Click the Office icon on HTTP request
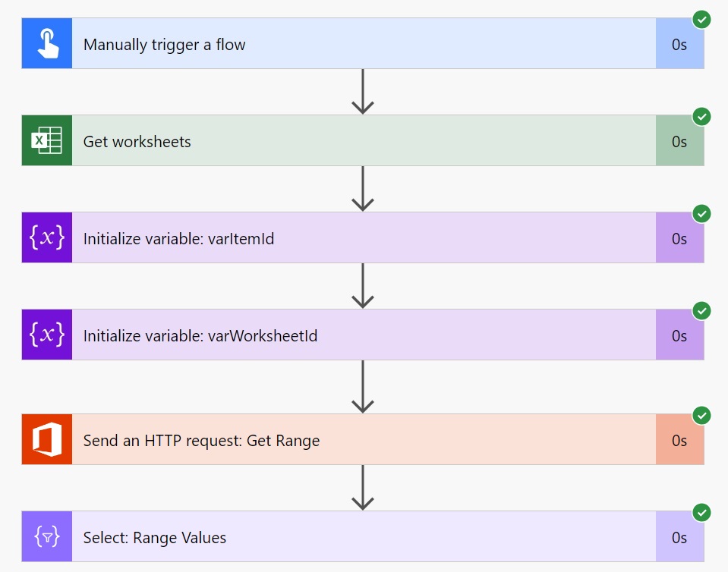 47,439
